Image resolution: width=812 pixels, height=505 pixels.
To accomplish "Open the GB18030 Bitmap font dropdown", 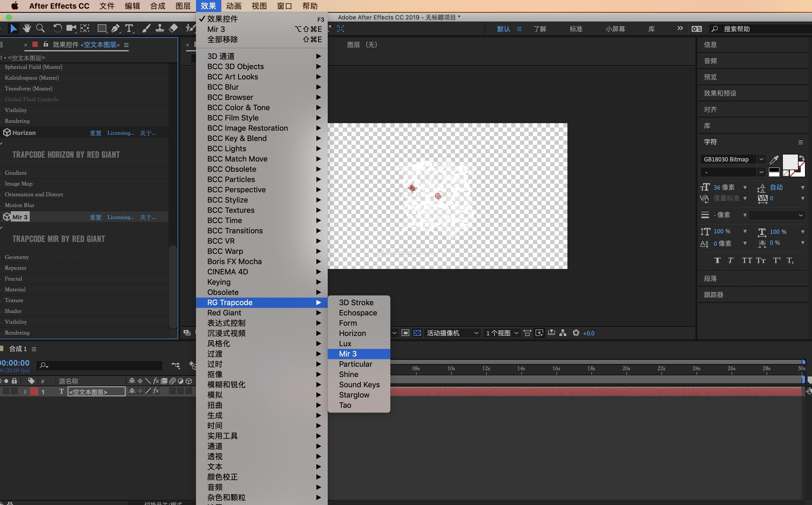I will [761, 159].
